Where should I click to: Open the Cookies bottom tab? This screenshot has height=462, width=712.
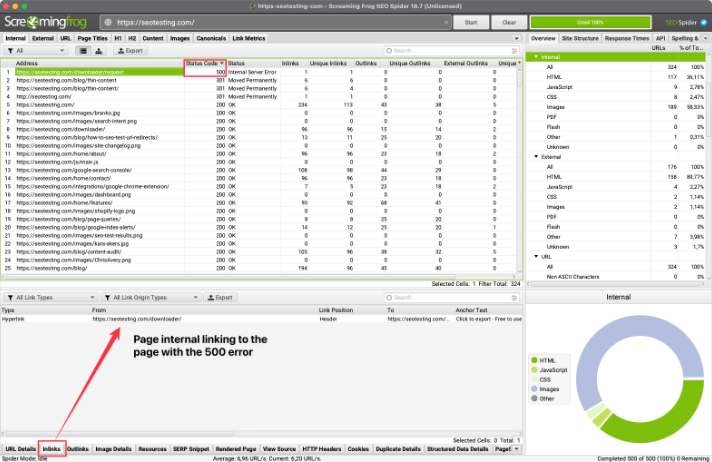[358, 449]
